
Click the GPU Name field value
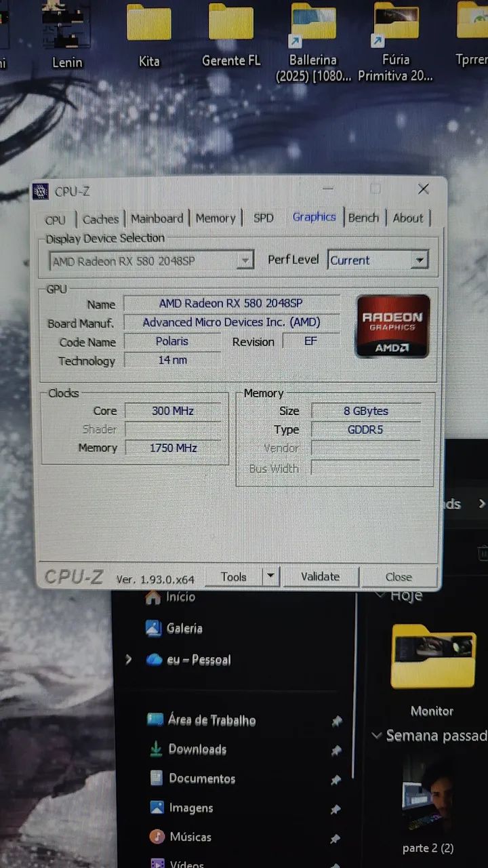[231, 303]
